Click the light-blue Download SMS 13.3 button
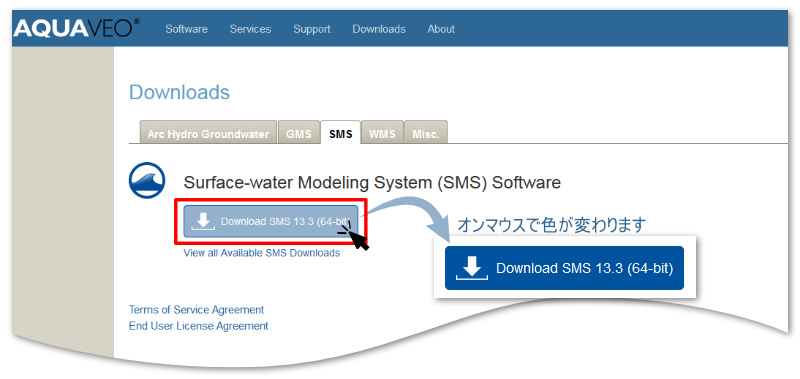This screenshot has height=379, width=800. [x=270, y=222]
